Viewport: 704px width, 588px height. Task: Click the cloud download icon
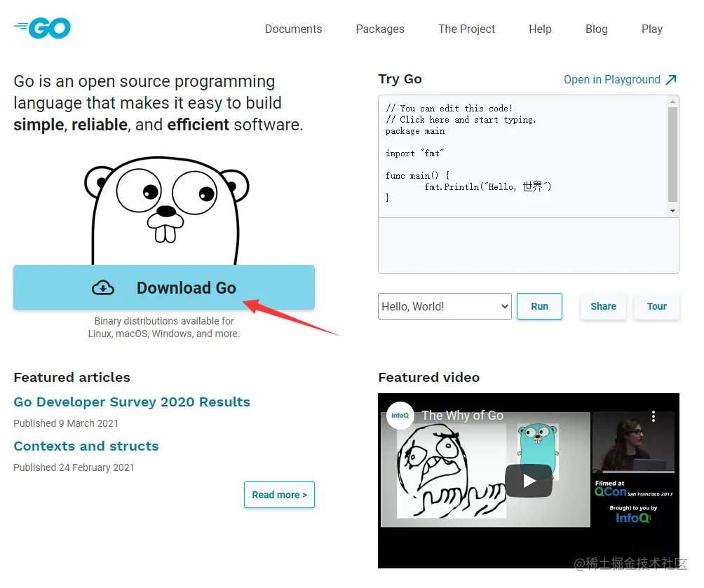click(x=103, y=288)
